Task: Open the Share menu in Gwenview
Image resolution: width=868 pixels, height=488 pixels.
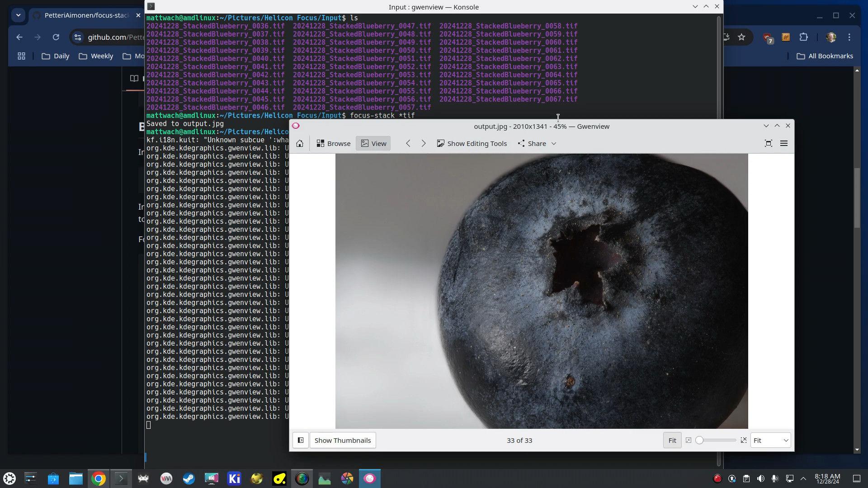Action: tap(537, 144)
